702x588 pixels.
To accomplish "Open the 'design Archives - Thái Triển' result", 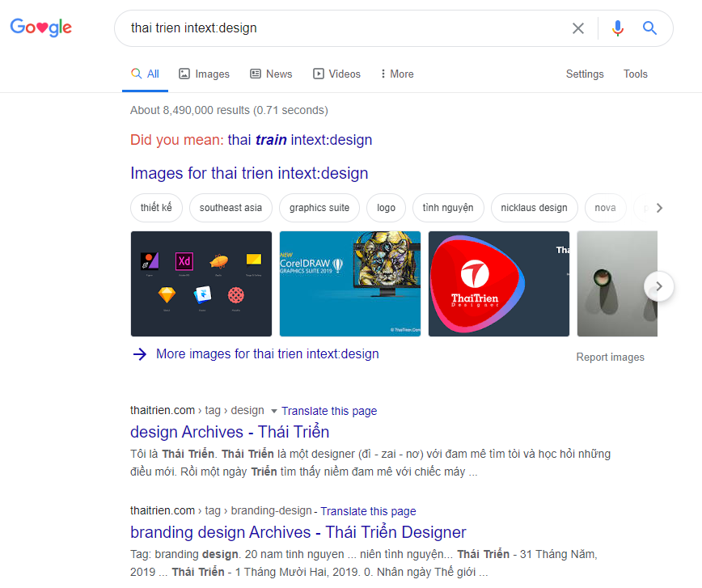I will click(x=229, y=432).
